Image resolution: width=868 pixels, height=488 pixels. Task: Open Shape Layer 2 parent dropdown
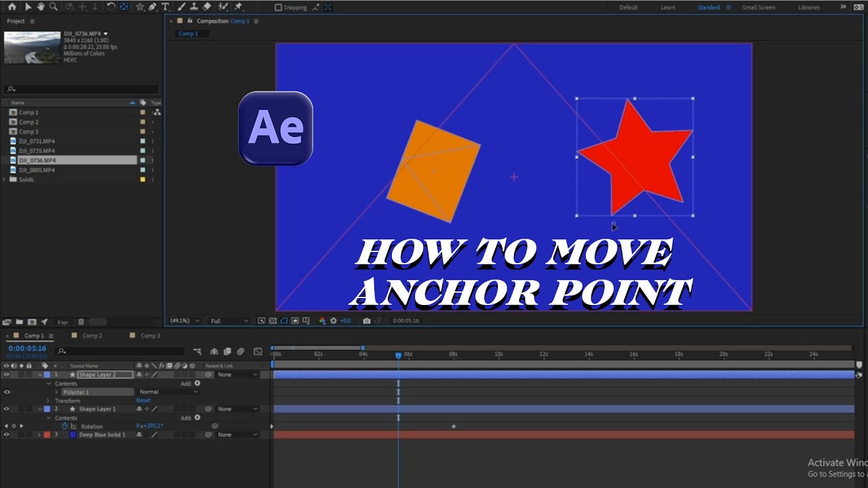[237, 375]
